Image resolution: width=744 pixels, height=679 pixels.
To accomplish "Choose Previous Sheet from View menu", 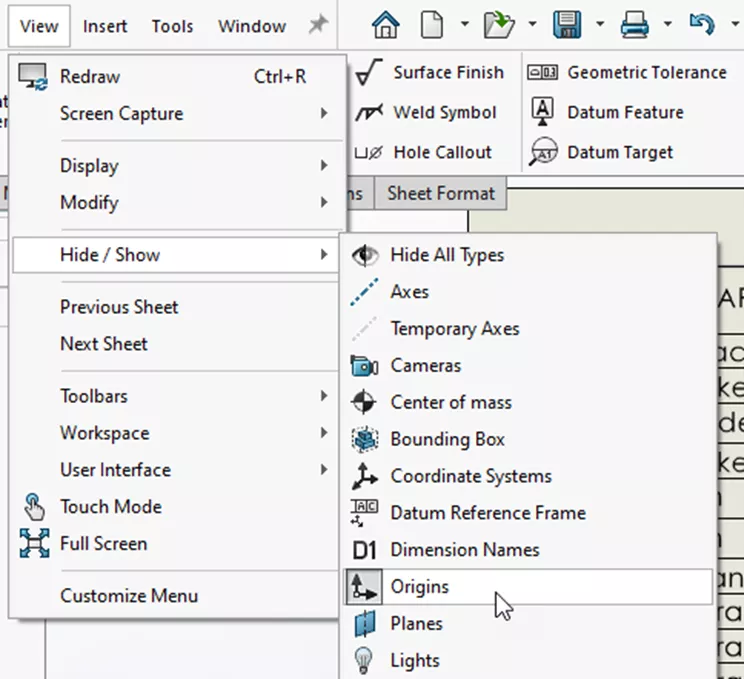I will click(177, 307).
